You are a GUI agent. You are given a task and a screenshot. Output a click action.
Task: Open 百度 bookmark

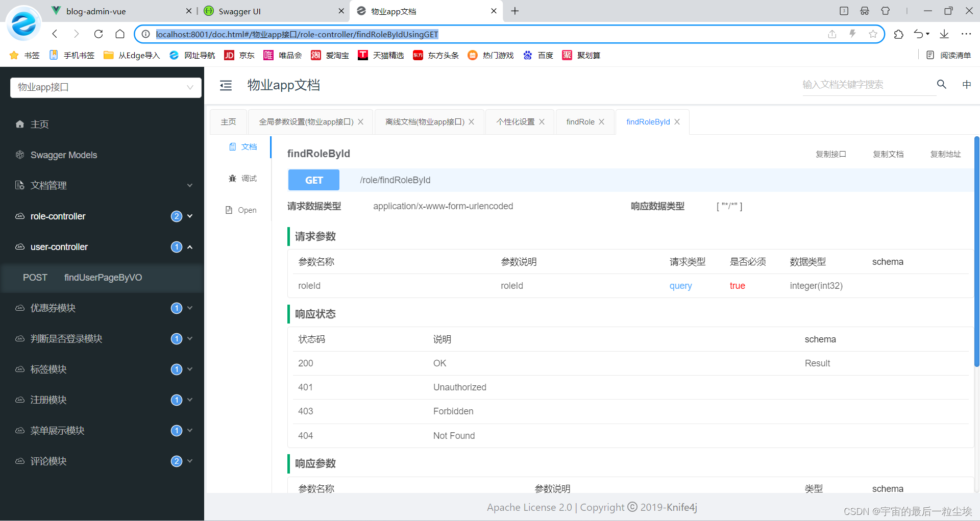[538, 55]
